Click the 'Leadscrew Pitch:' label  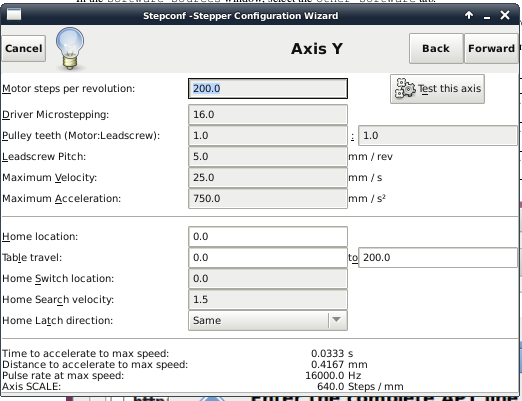[44, 157]
